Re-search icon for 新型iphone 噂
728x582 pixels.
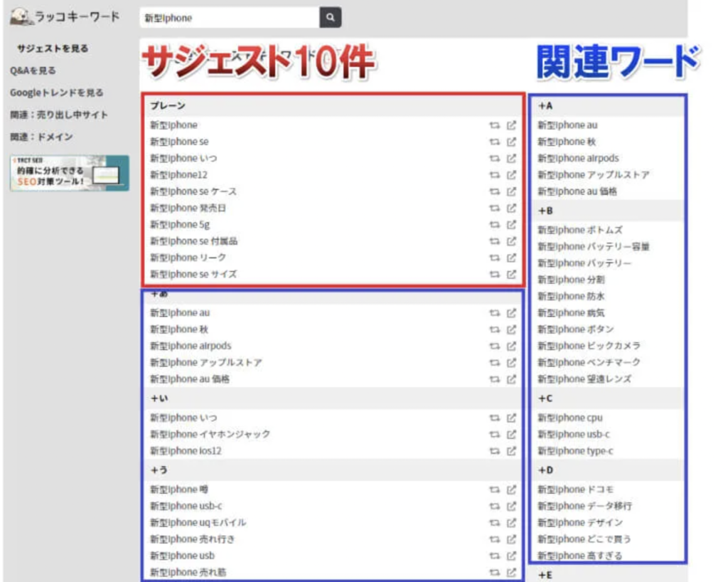point(495,490)
